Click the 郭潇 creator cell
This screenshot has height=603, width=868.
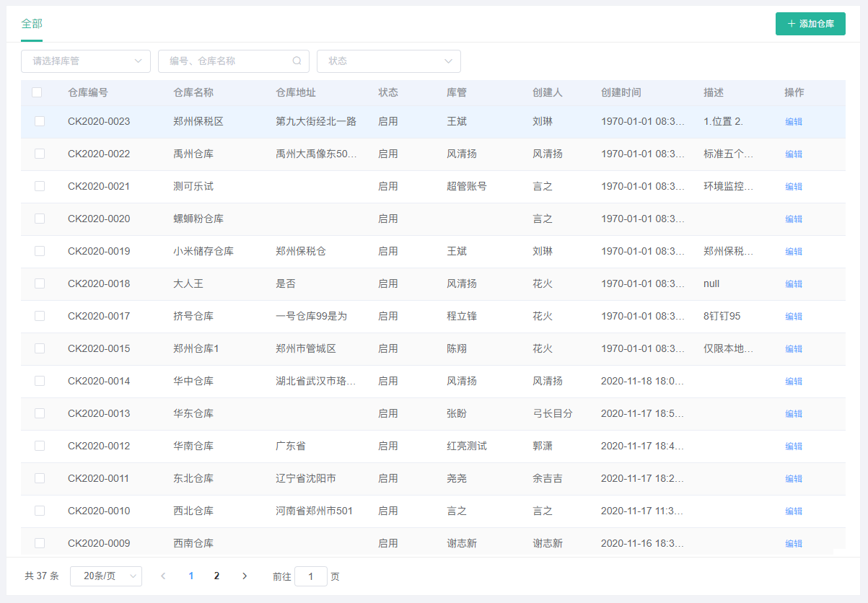tap(543, 446)
